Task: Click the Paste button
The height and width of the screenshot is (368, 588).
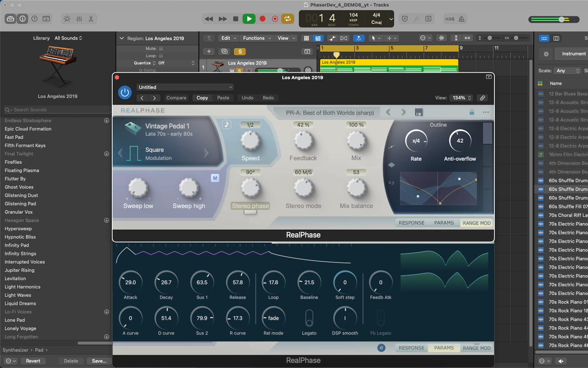Action: [x=223, y=98]
